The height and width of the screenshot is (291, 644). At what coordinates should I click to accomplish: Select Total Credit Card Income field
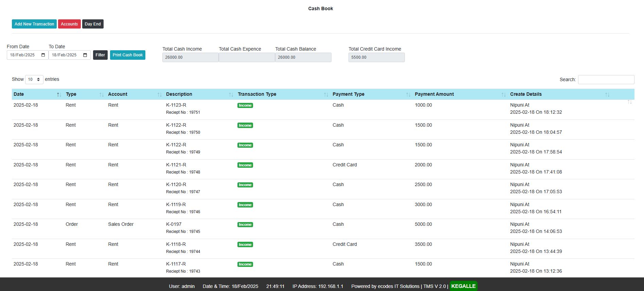(x=377, y=57)
